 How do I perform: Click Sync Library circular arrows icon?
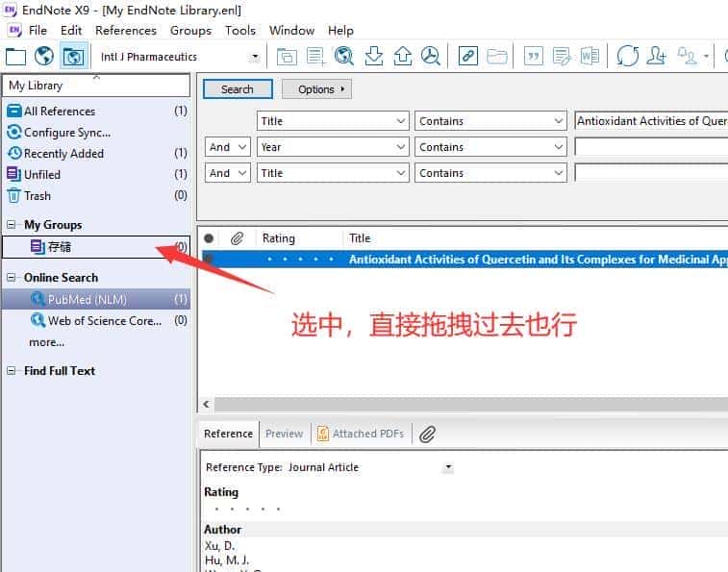[627, 57]
